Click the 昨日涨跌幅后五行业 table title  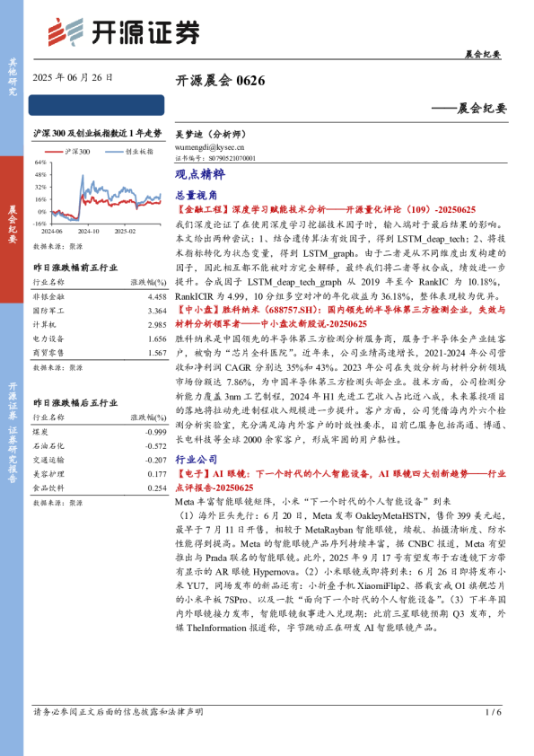click(75, 402)
